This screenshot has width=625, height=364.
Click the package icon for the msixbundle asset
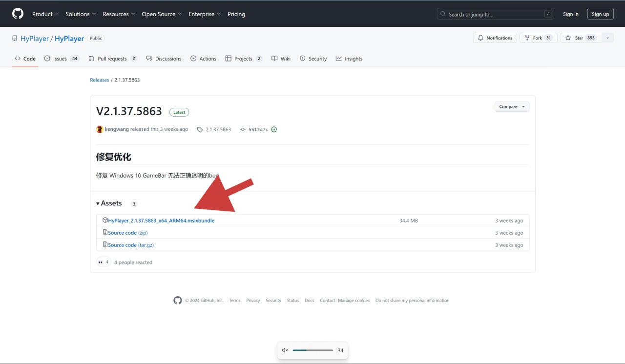(x=105, y=221)
